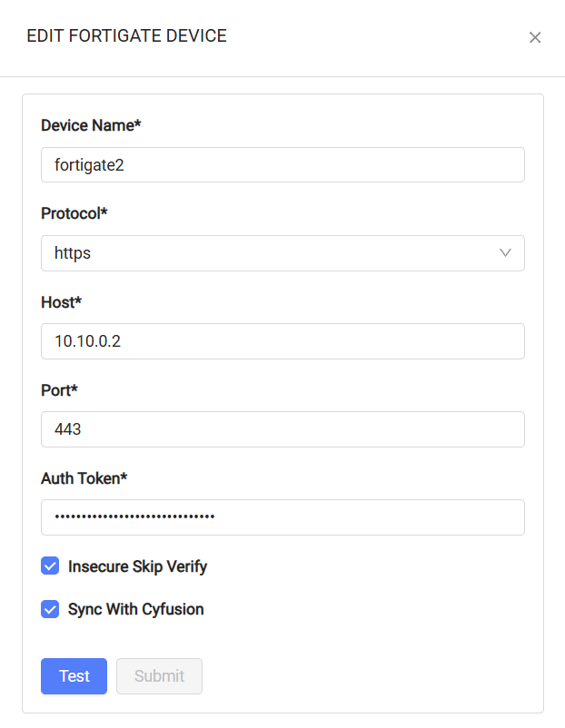Viewport: 565px width, 728px height.
Task: Click the Protocol* label
Action: click(74, 213)
